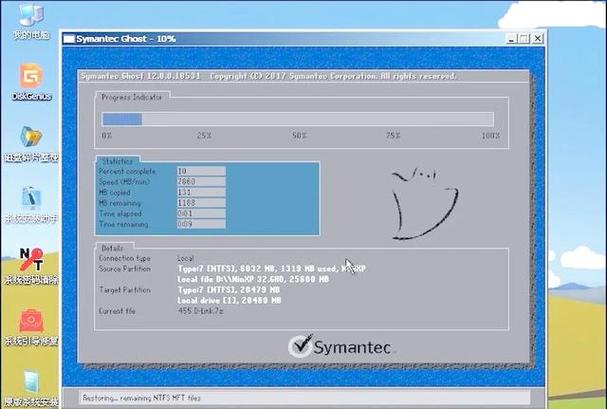
Task: Click the MB remaining value field
Action: (200, 202)
